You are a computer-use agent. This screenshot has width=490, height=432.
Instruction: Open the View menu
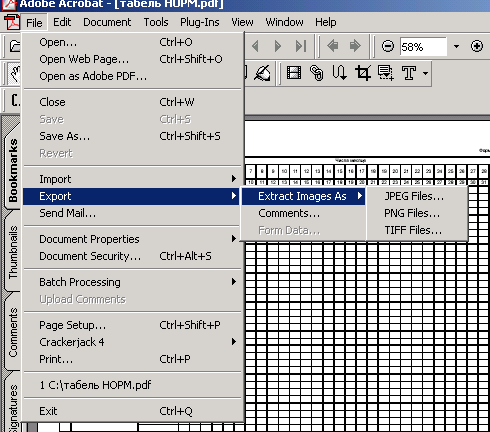[x=242, y=22]
